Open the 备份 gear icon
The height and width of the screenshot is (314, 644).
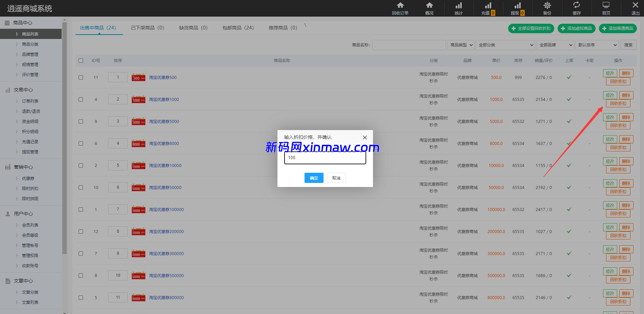(x=547, y=5)
